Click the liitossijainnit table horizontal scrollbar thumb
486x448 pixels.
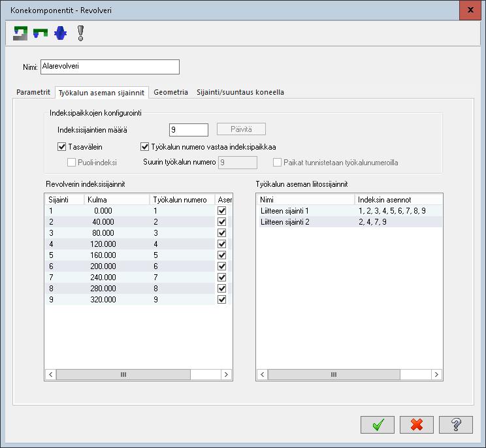(334, 374)
